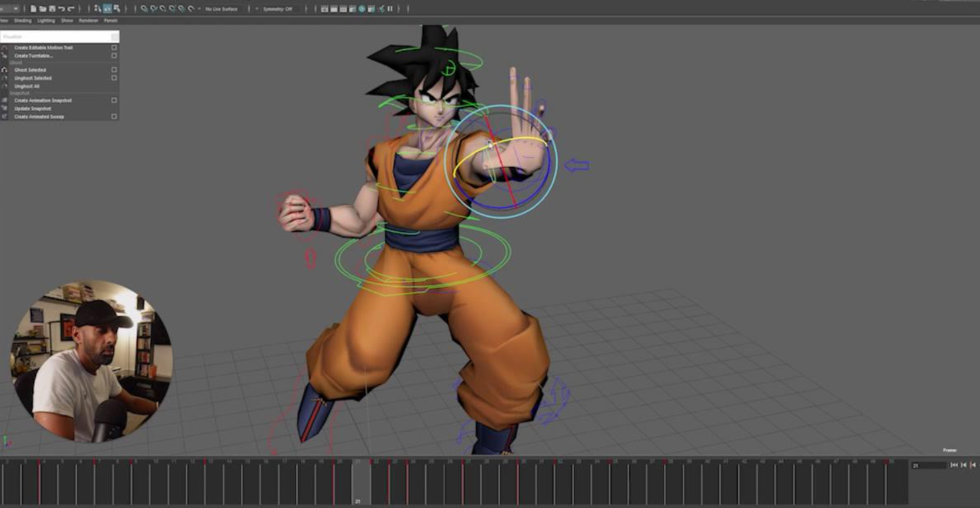Open the Show panel menu
The image size is (980, 508).
[67, 21]
